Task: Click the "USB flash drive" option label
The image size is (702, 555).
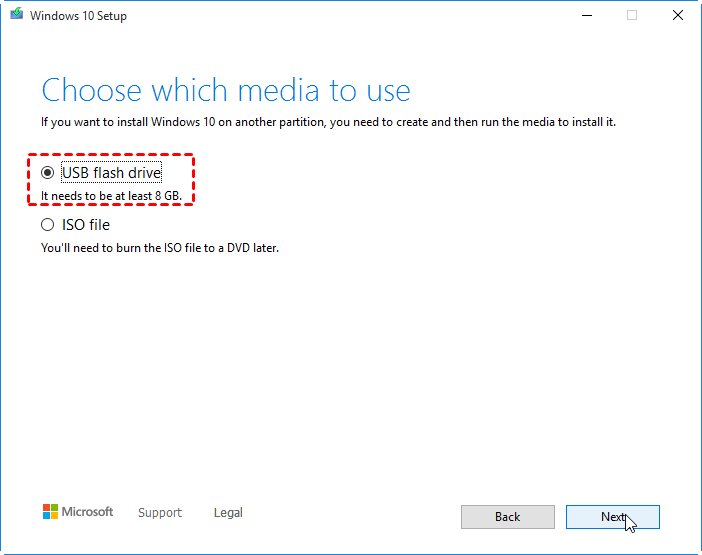Action: pyautogui.click(x=111, y=173)
